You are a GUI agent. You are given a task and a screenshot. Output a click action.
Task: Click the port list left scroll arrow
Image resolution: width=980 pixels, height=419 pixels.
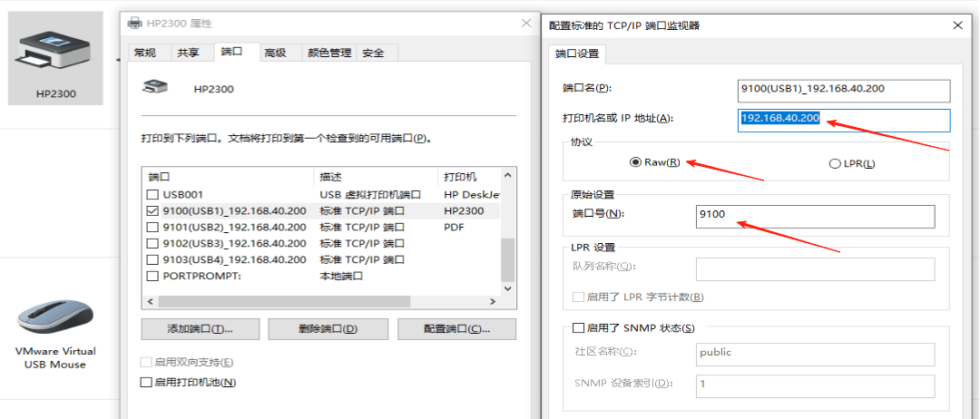[150, 302]
